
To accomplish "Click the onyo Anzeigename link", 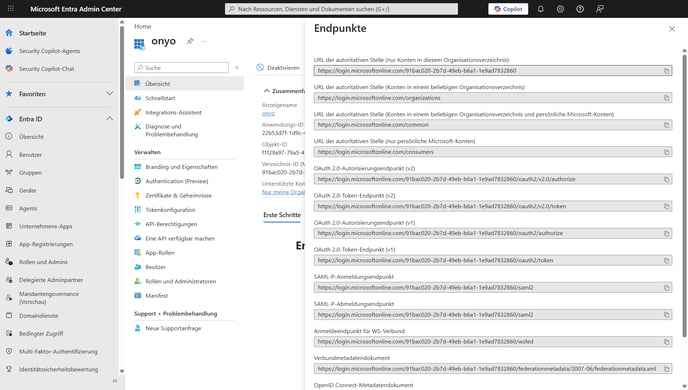I will tap(269, 113).
